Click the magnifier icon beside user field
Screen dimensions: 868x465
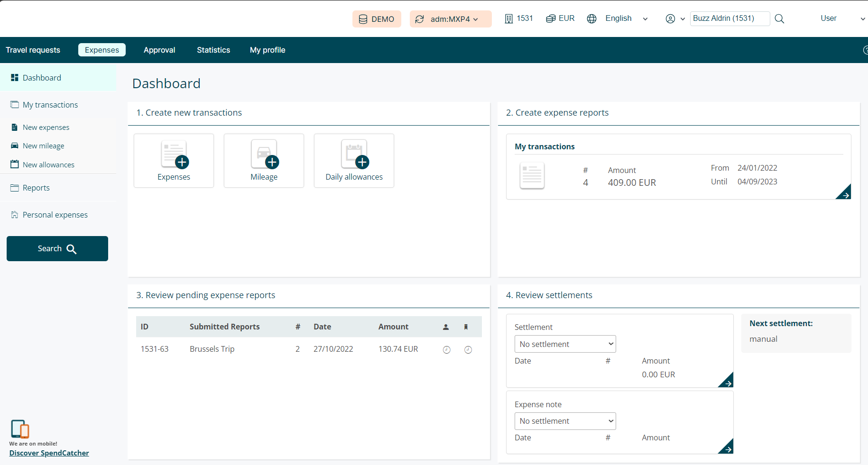pyautogui.click(x=779, y=19)
